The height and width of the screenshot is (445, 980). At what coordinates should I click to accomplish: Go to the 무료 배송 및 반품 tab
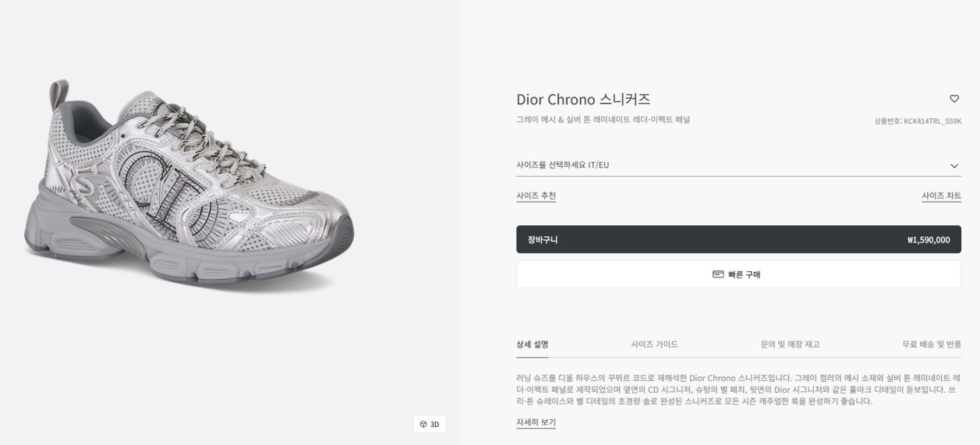pyautogui.click(x=931, y=344)
